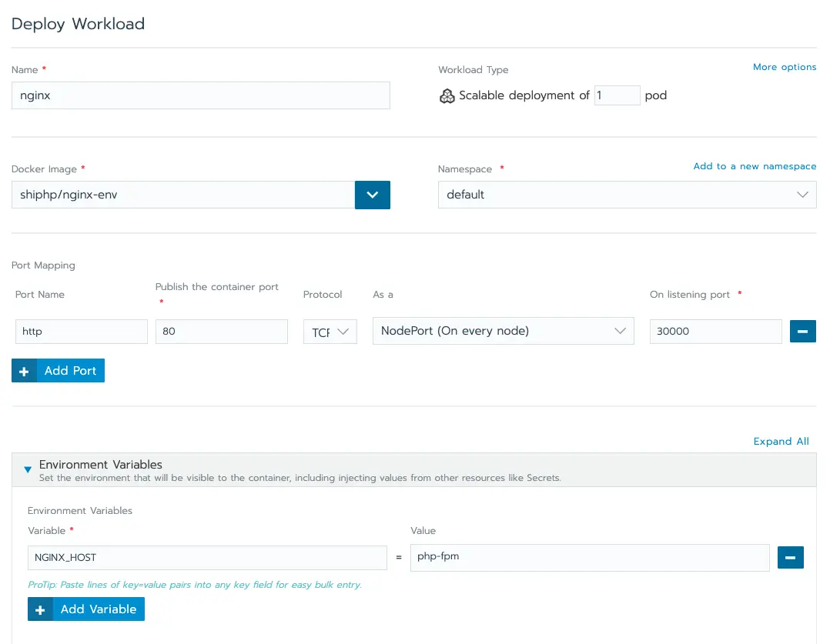This screenshot has height=644, width=830.
Task: Edit the Port Name http field
Action: pyautogui.click(x=81, y=332)
